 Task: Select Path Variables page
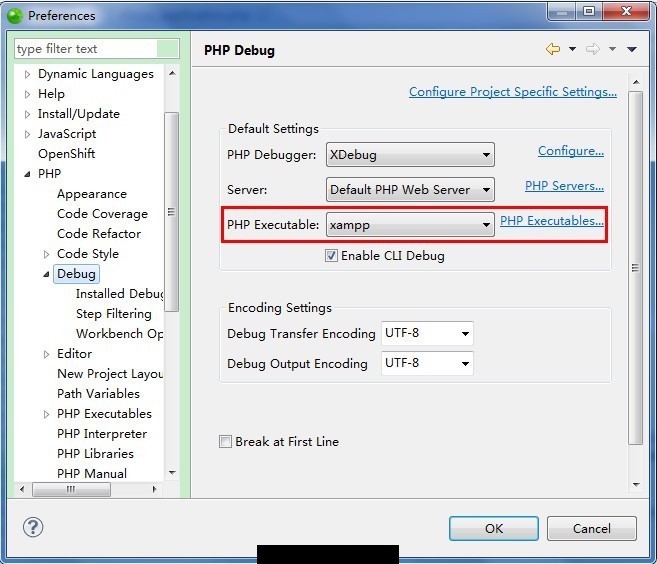pos(98,394)
